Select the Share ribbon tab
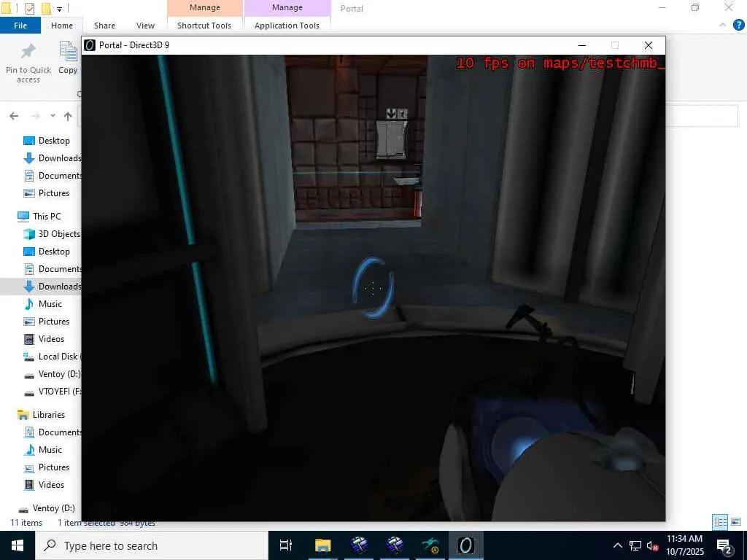The width and height of the screenshot is (747, 560). (x=104, y=26)
